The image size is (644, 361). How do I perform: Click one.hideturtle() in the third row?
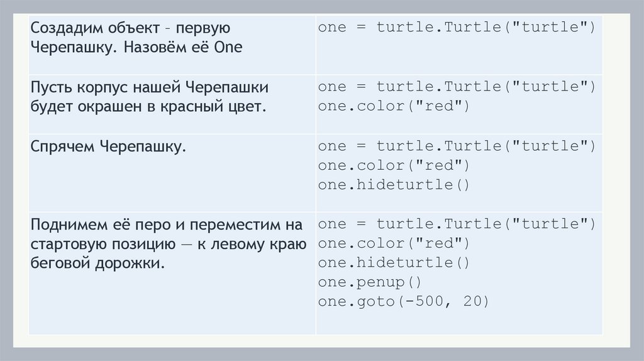point(394,185)
